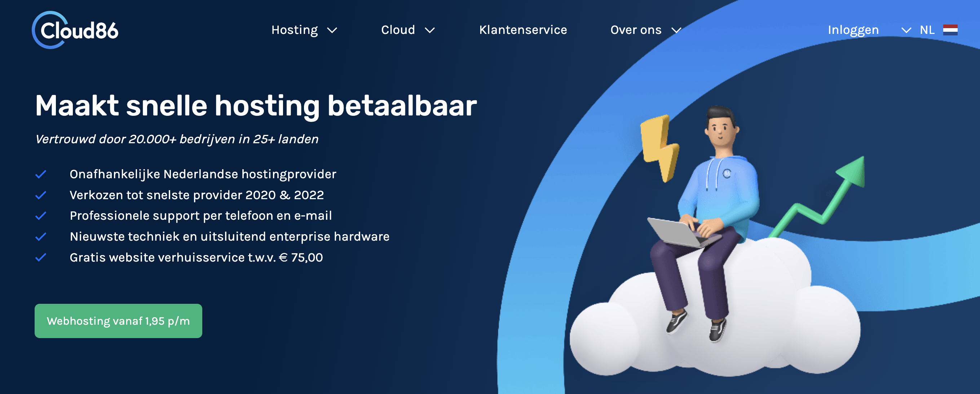The height and width of the screenshot is (394, 980).
Task: Click the Maakt snelle hosting betaalbaar heading
Action: click(256, 106)
